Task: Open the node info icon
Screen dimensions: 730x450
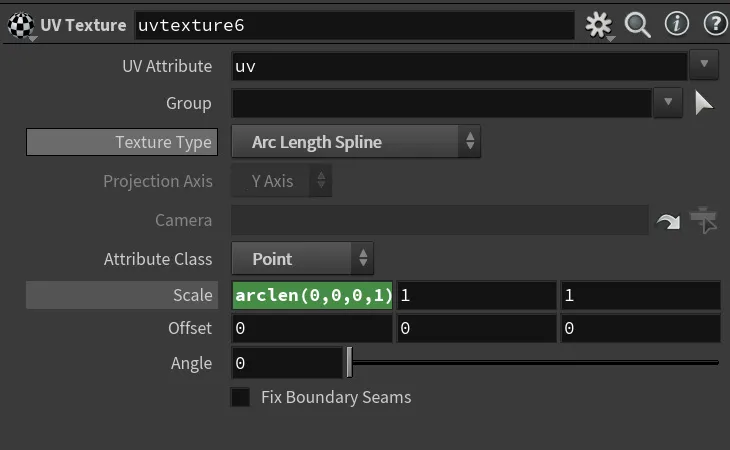Action: (676, 24)
